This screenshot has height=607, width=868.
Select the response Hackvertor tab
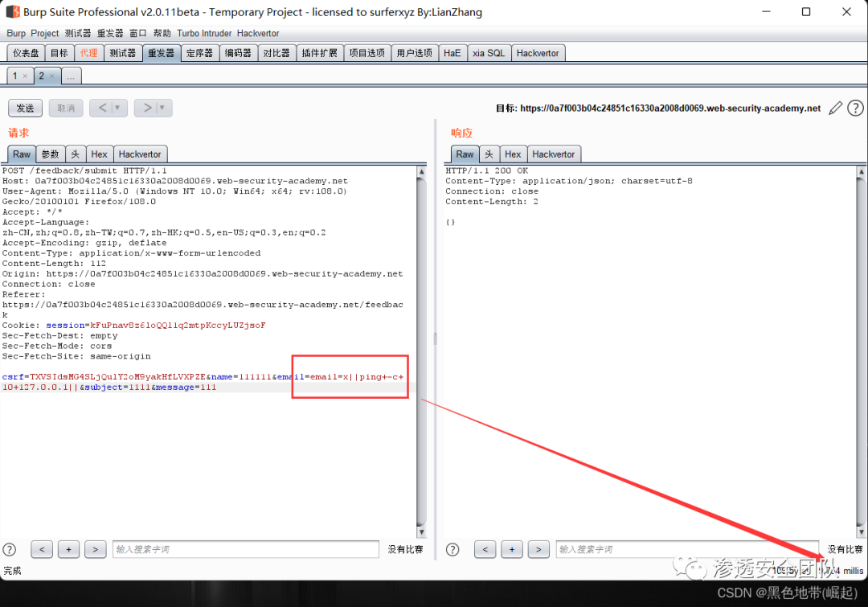554,154
